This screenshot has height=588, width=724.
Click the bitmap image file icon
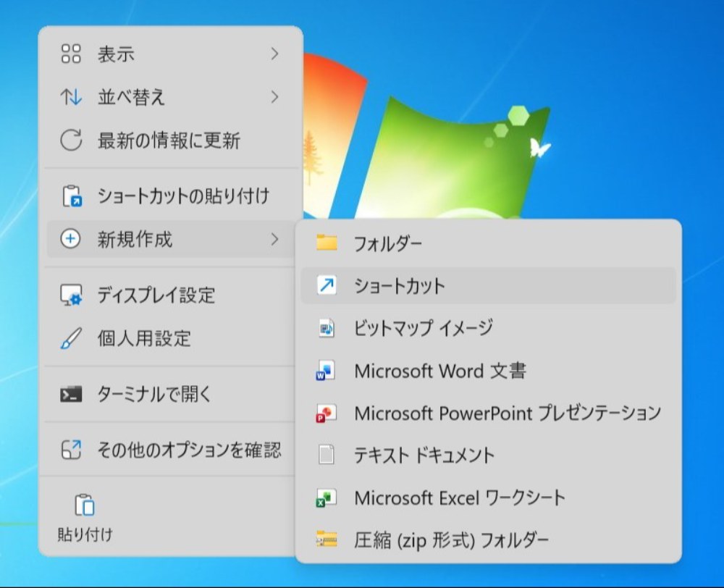click(x=327, y=328)
